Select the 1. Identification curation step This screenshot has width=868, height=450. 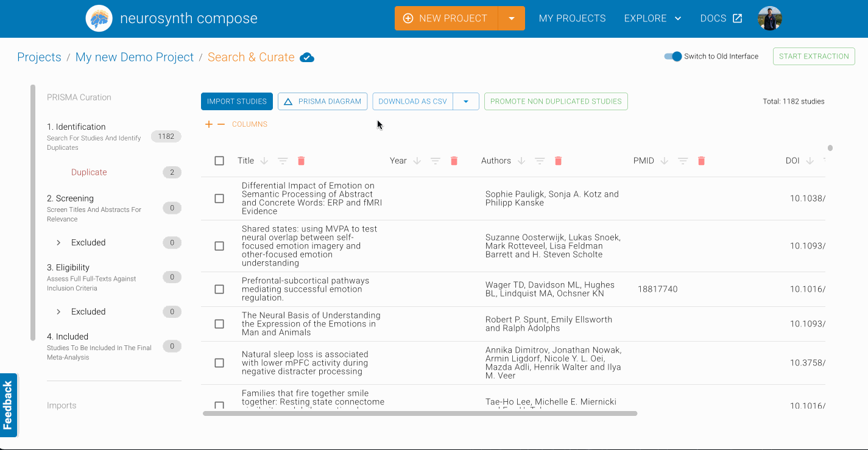[x=114, y=136]
